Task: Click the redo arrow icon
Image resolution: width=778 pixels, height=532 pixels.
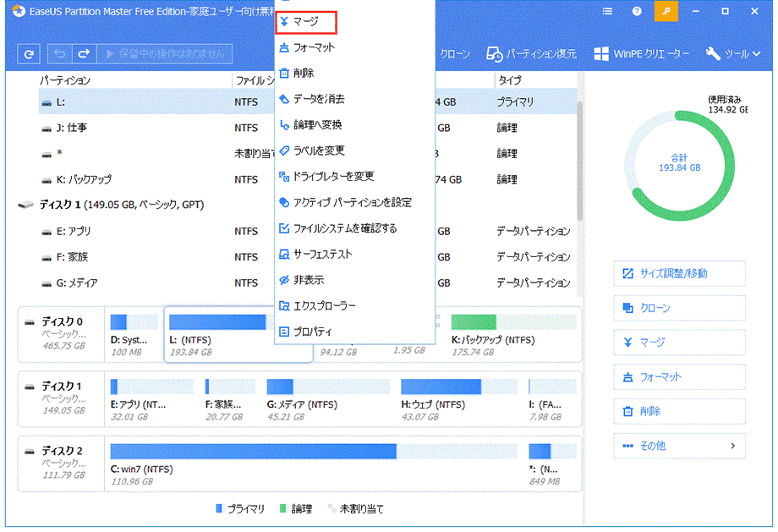Action: pyautogui.click(x=85, y=53)
